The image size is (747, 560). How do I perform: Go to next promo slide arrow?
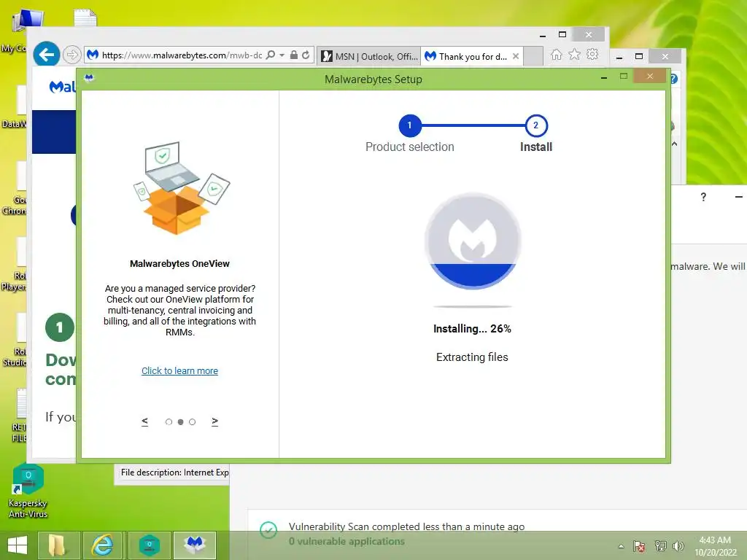(x=215, y=421)
